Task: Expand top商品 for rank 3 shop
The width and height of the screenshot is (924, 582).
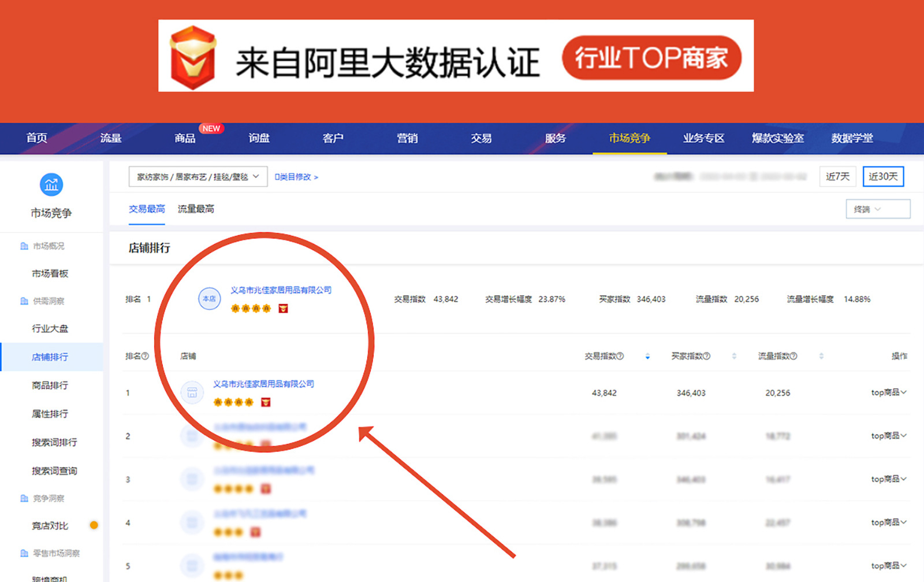Action: click(889, 479)
